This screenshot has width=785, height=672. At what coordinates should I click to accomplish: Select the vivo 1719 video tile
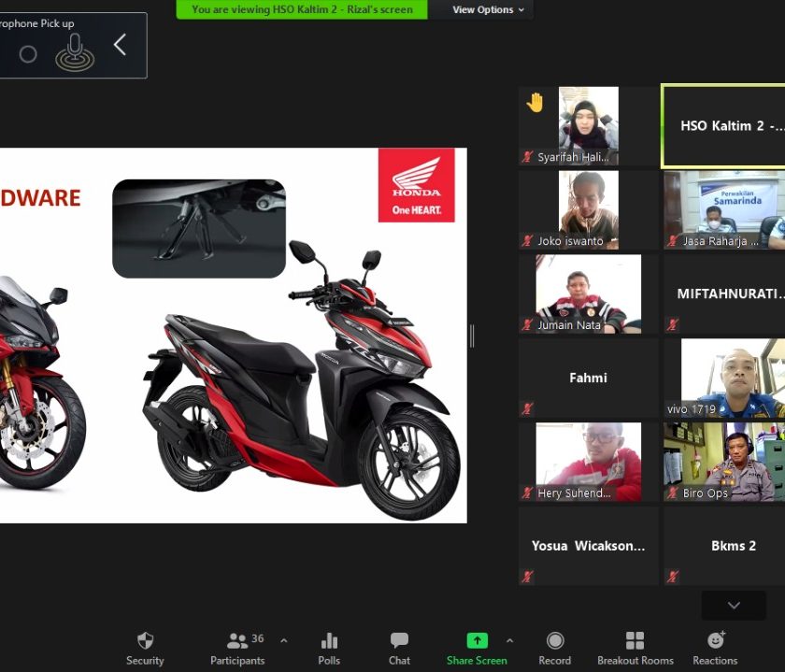tap(724, 379)
